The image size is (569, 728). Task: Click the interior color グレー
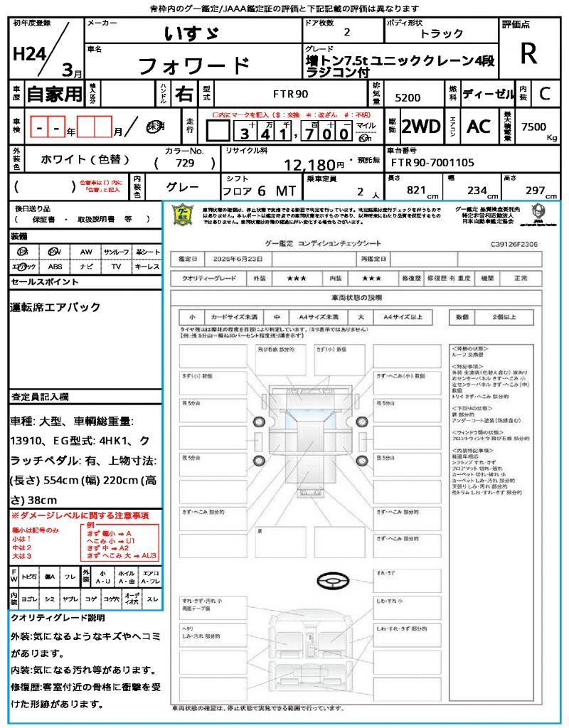[183, 187]
